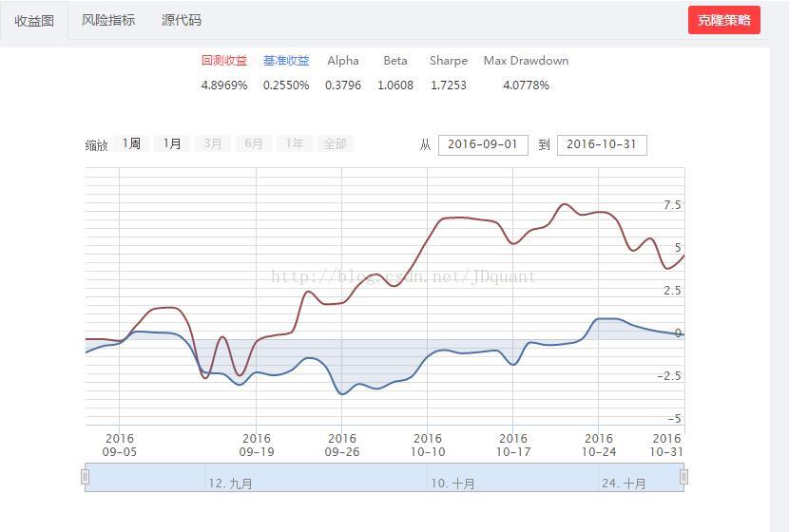Click the Max Drawdown label

point(526,61)
